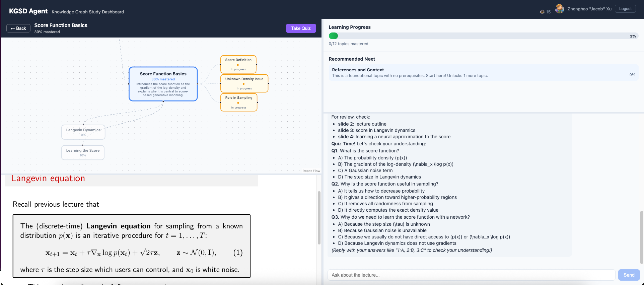Open the Unknown Density Issue node

pyautogui.click(x=244, y=83)
